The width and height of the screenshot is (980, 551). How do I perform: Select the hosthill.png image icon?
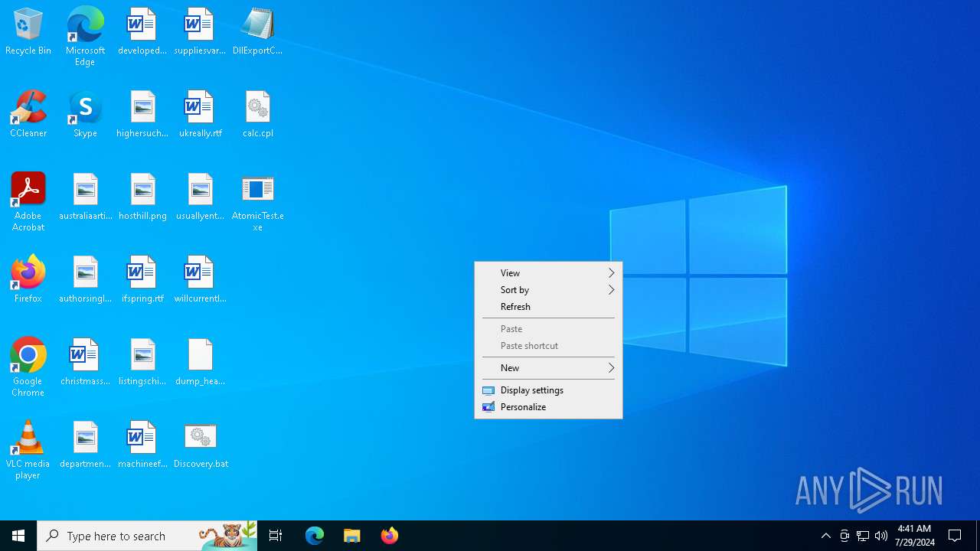(142, 197)
